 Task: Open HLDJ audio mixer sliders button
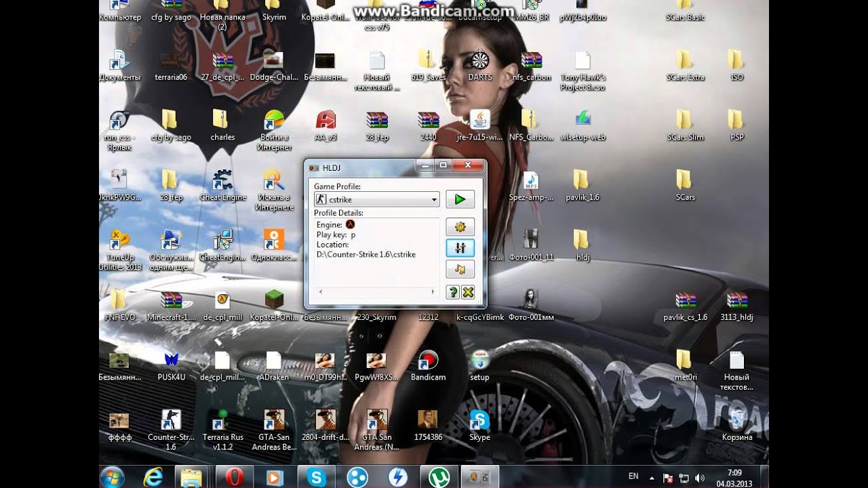460,248
